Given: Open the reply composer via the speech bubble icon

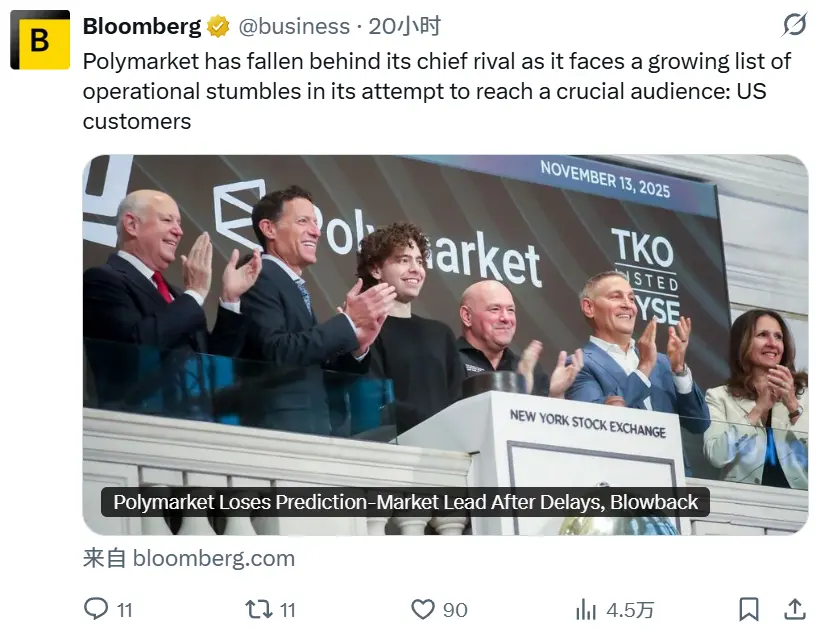Looking at the screenshot, I should [x=95, y=608].
